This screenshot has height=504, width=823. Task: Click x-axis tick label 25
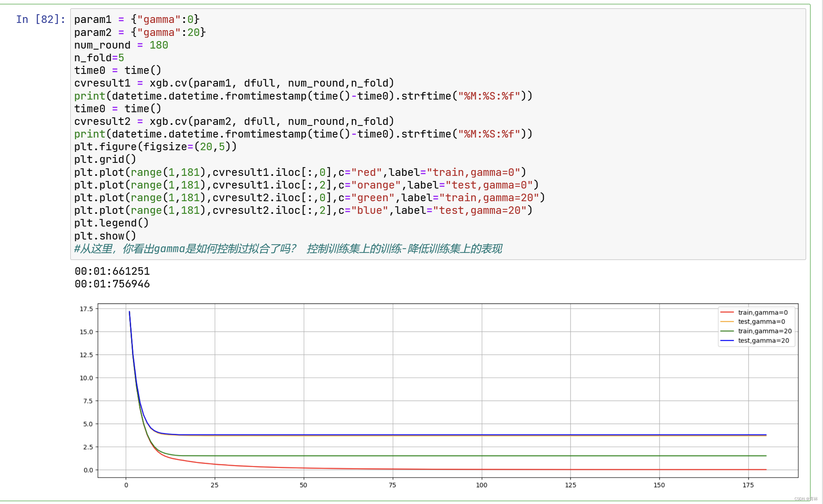coord(215,485)
